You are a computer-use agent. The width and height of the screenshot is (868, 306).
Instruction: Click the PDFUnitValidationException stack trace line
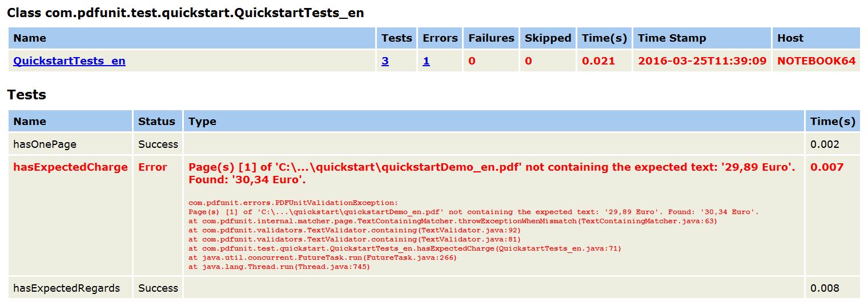tap(292, 203)
